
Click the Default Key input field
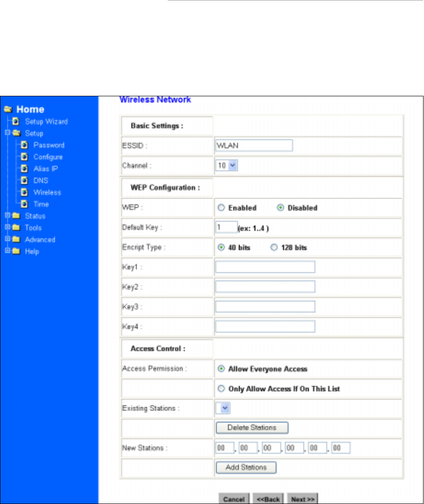[226, 227]
